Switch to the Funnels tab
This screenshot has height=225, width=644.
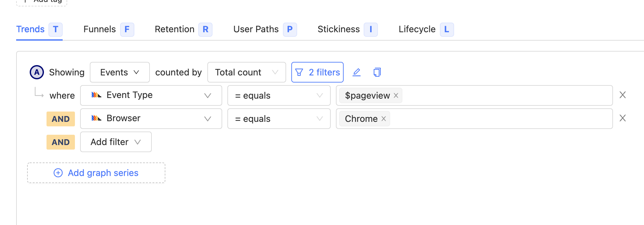pyautogui.click(x=100, y=29)
